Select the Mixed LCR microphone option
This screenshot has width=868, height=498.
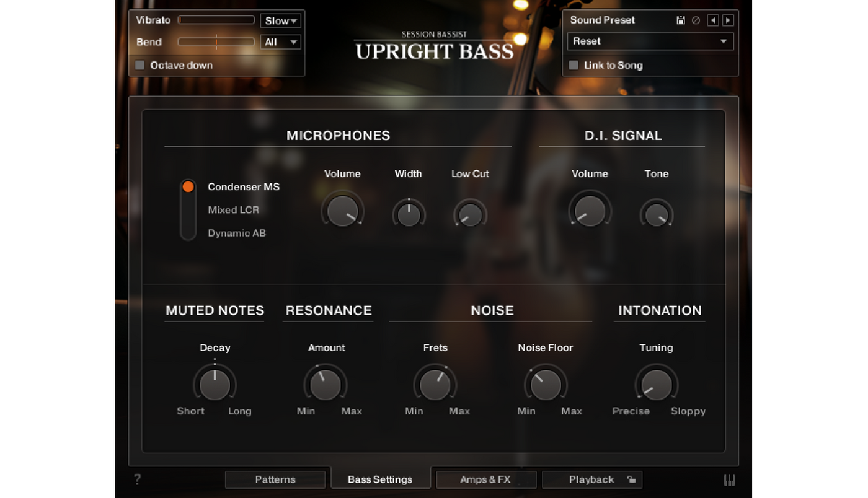[x=233, y=210]
